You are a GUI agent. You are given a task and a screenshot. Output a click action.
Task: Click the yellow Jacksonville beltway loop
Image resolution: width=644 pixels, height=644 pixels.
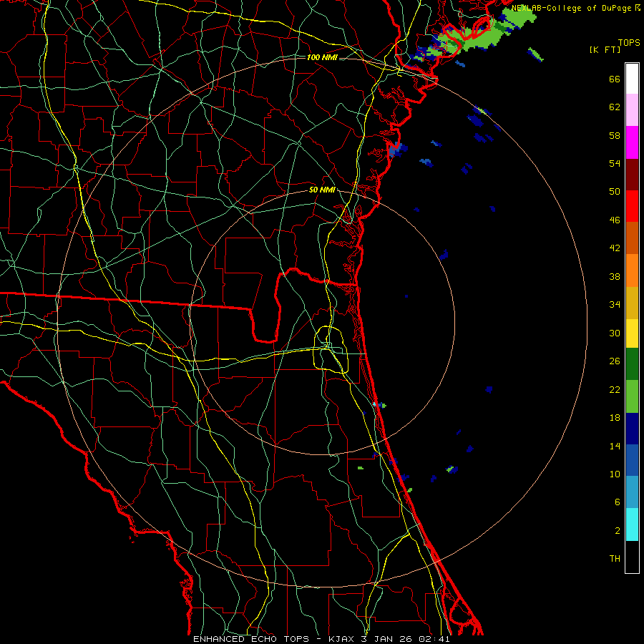tap(331, 349)
